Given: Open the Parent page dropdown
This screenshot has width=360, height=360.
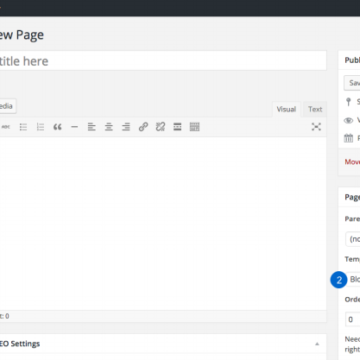Looking at the screenshot, I should tap(353, 239).
